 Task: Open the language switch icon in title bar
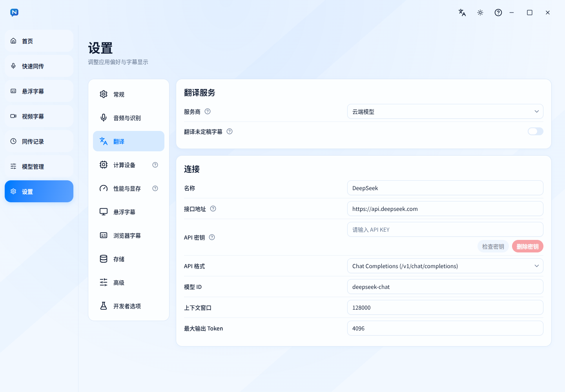462,13
